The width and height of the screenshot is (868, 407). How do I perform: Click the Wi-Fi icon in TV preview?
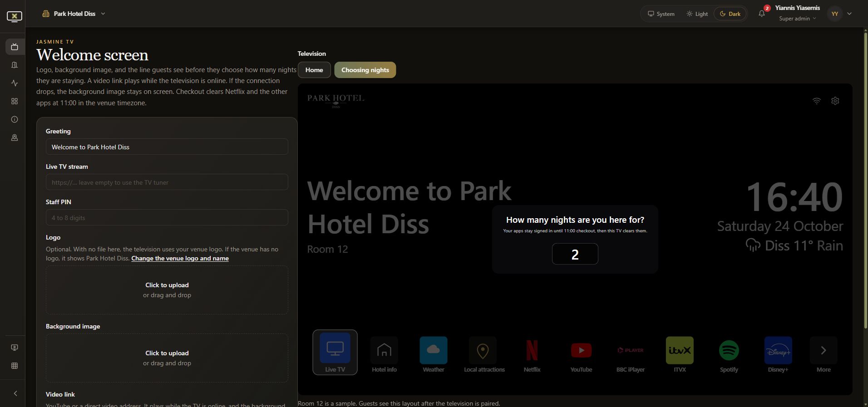coord(816,101)
